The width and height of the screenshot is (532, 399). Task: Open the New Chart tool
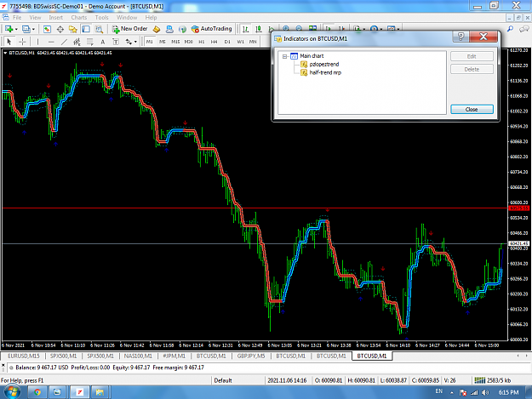tap(9, 29)
